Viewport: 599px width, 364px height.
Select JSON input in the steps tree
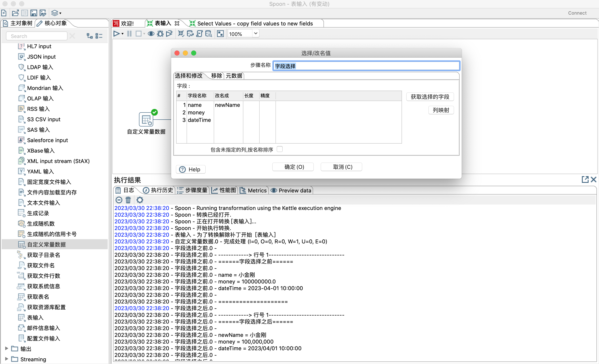pyautogui.click(x=41, y=57)
